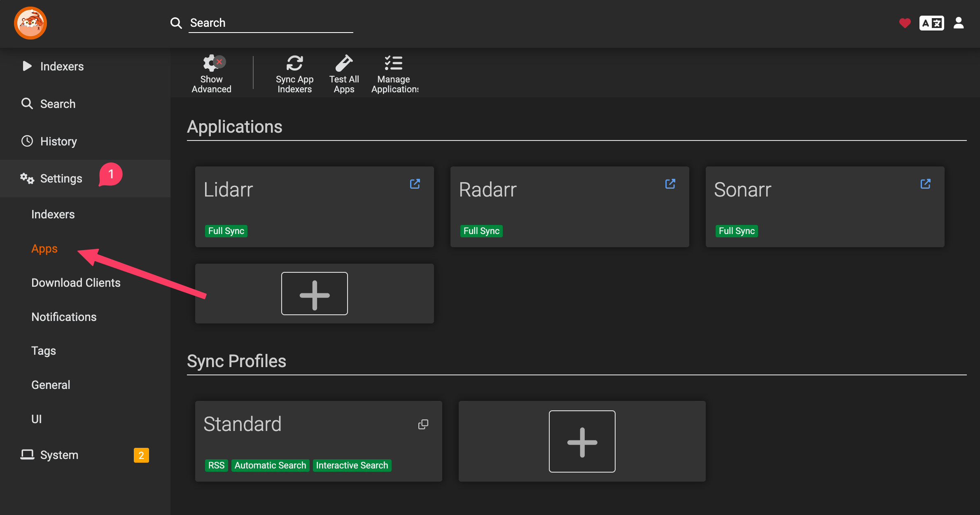This screenshot has width=980, height=515.
Task: Open History in the sidebar
Action: [x=85, y=141]
